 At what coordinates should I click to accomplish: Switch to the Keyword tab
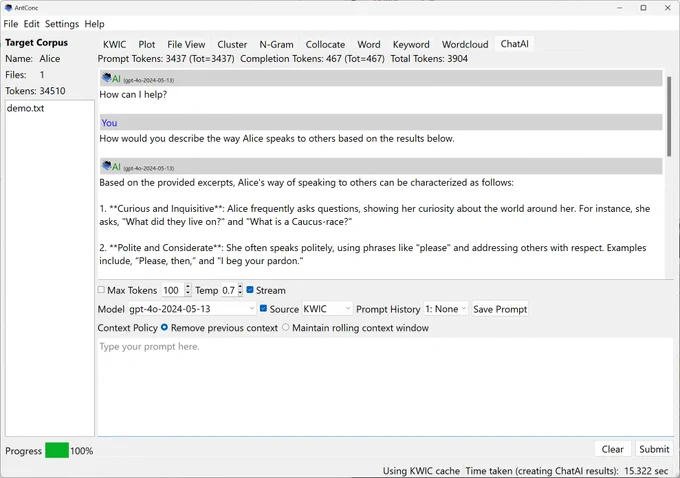click(411, 44)
